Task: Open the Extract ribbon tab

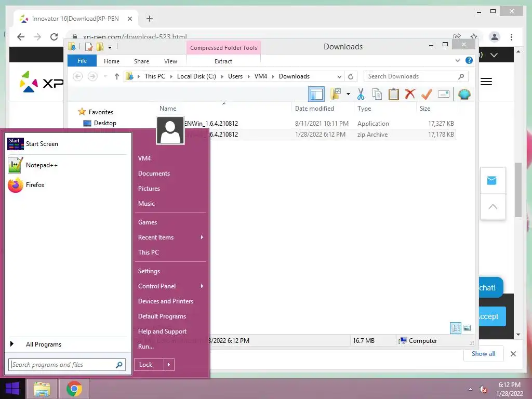Action: point(223,61)
